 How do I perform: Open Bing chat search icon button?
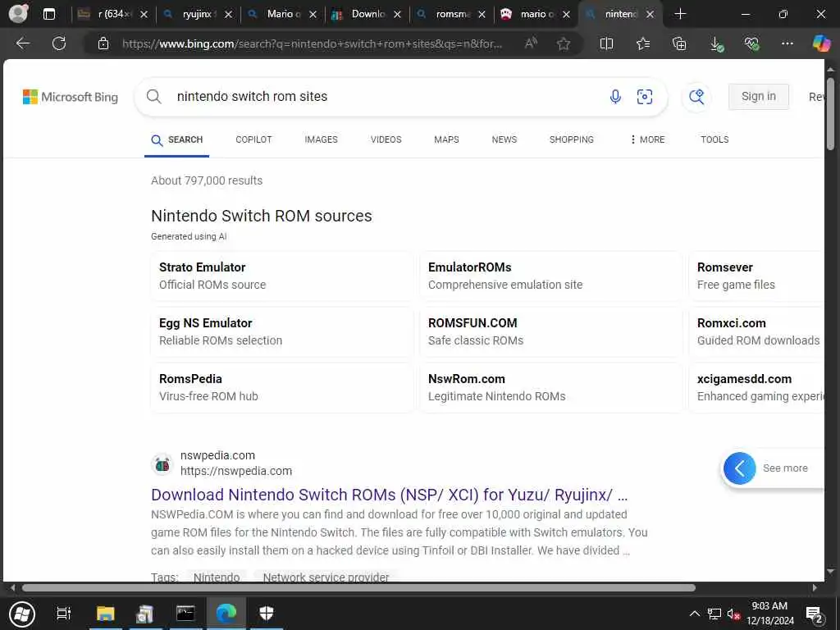(x=696, y=97)
